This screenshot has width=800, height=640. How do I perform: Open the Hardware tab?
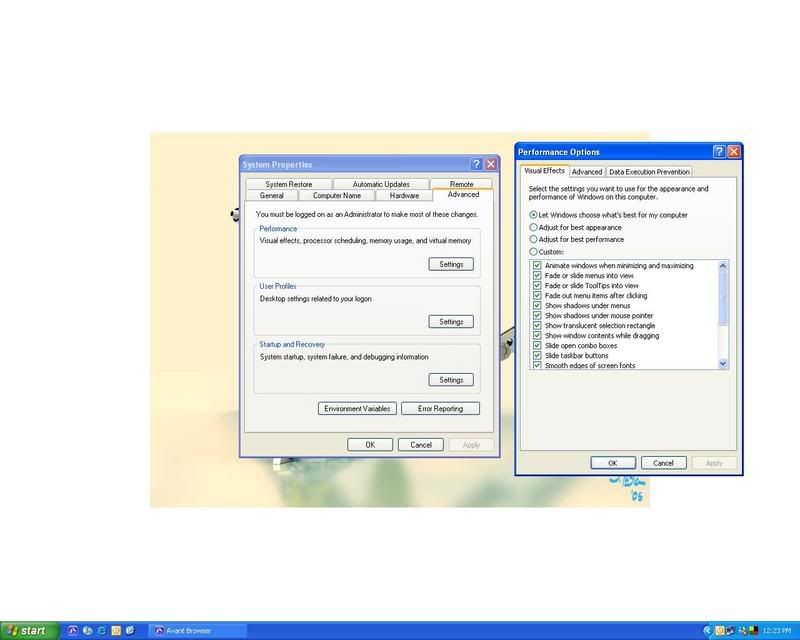[404, 195]
